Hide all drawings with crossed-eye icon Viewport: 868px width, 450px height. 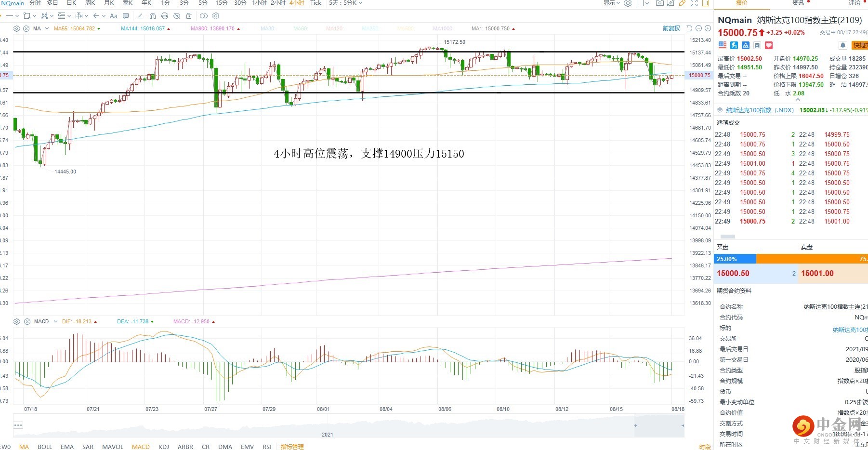(177, 16)
